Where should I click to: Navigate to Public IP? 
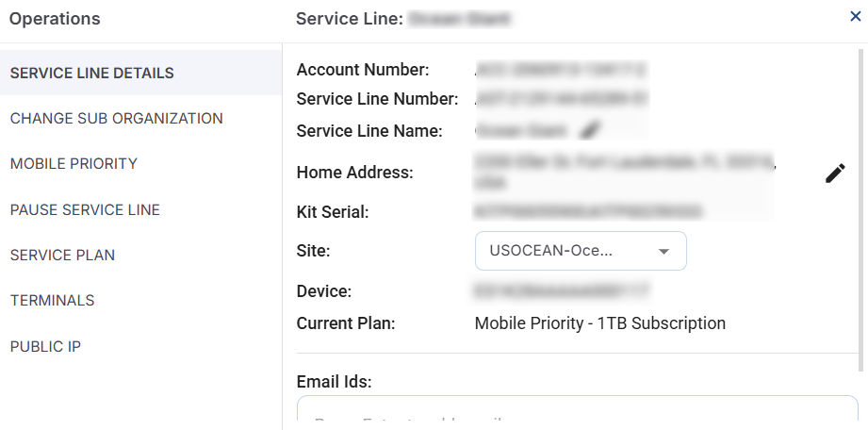coord(45,346)
